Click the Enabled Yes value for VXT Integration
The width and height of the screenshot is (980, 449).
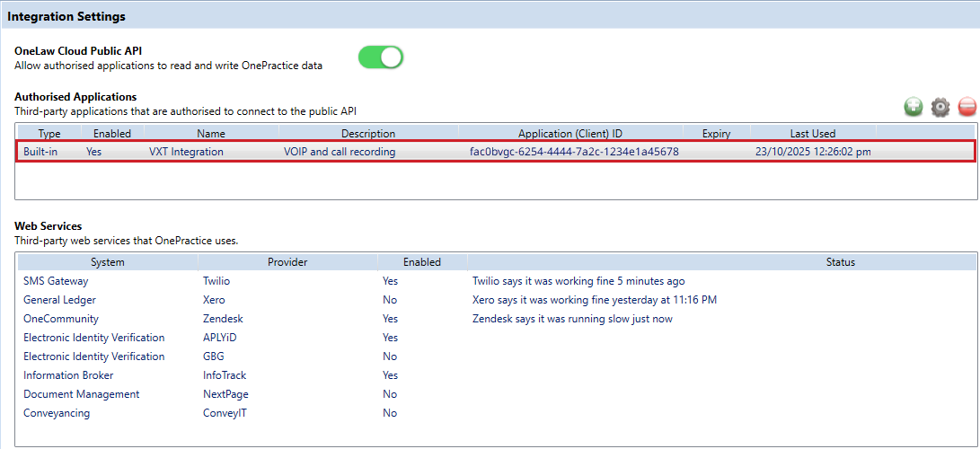click(93, 152)
